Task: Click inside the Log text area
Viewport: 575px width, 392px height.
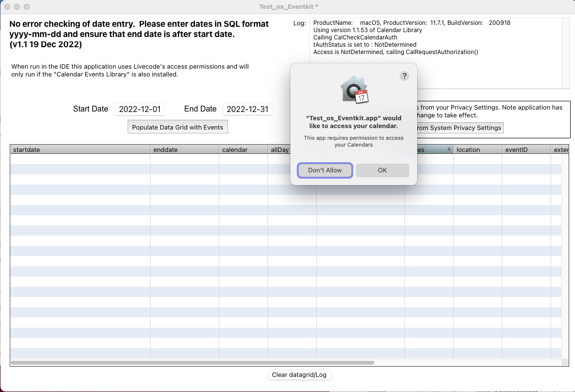Action: tap(436, 68)
